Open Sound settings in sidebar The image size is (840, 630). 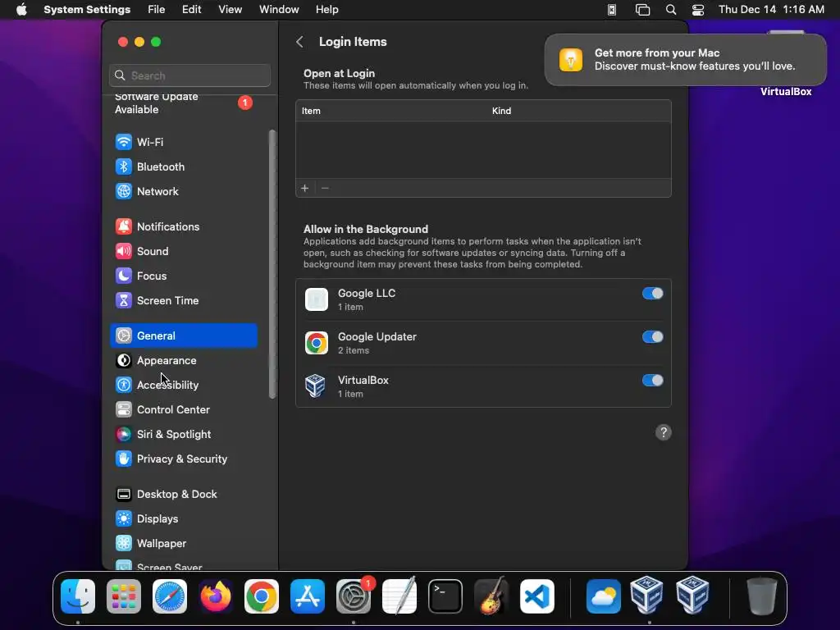pyautogui.click(x=184, y=251)
